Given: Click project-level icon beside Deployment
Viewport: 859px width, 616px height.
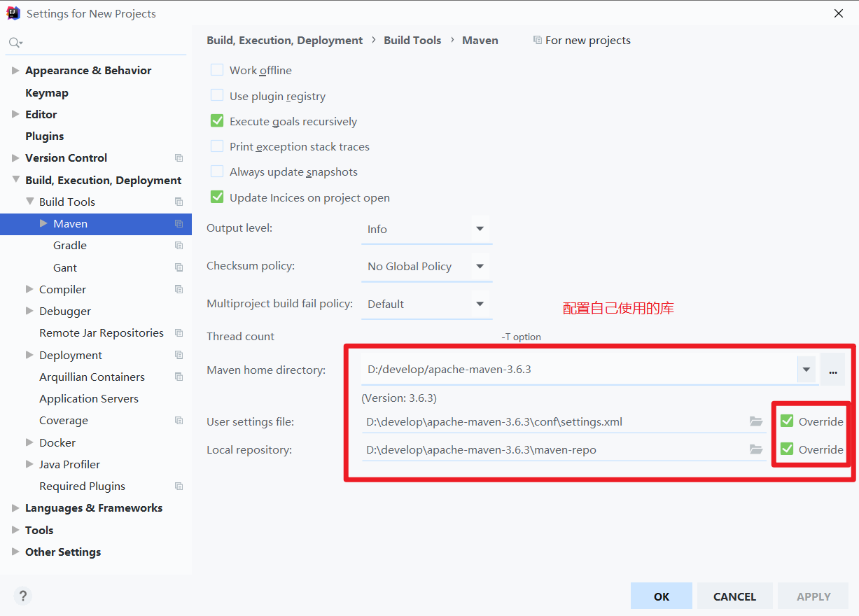Looking at the screenshot, I should coord(179,355).
